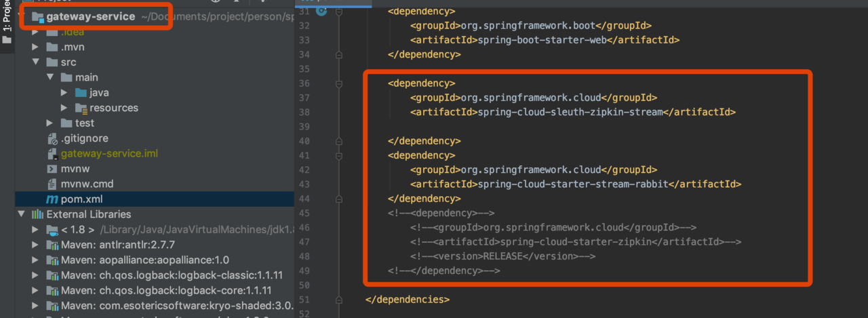Click the mvnw.cmd file icon
The height and width of the screenshot is (318, 868).
tap(52, 184)
